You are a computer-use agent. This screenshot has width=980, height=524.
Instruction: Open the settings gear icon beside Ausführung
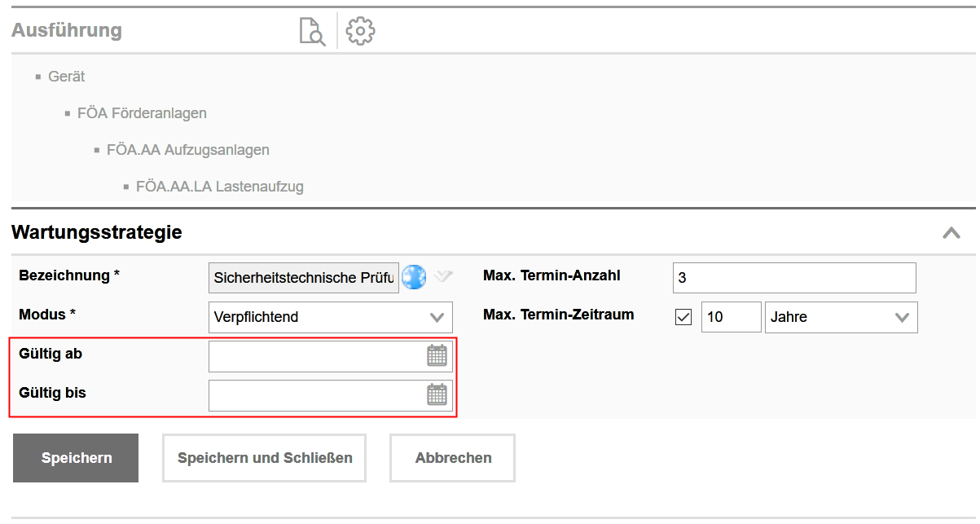coord(360,31)
